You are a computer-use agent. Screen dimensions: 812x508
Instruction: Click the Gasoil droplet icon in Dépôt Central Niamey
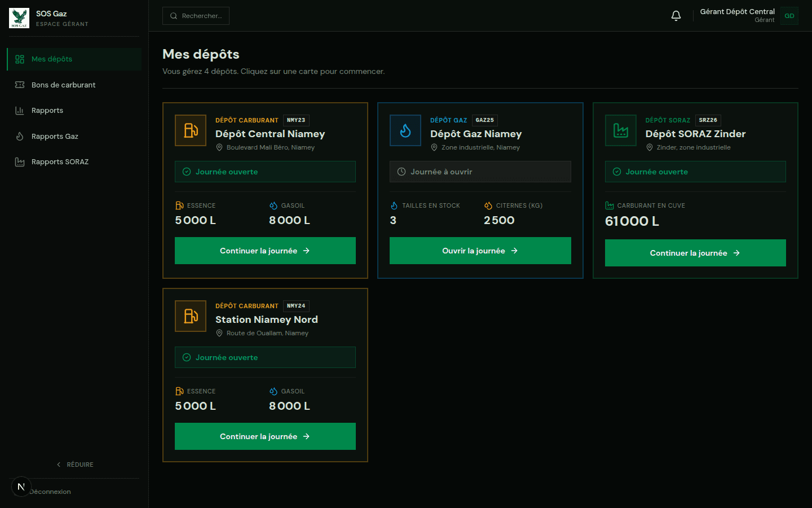pos(273,205)
